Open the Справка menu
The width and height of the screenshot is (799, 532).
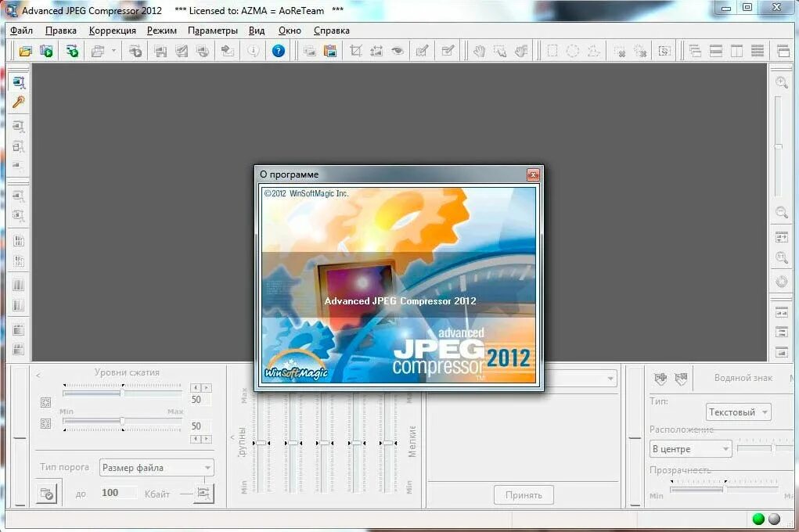[331, 31]
